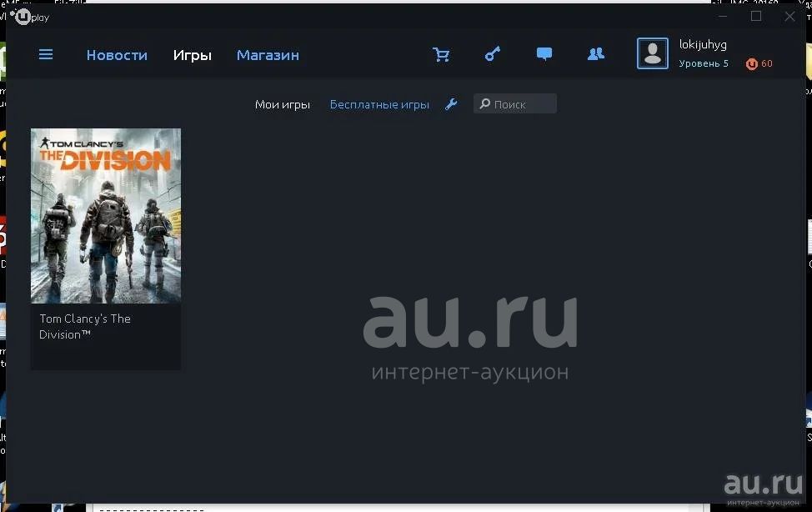Click the wrench settings icon
This screenshot has width=812, height=512.
(451, 104)
